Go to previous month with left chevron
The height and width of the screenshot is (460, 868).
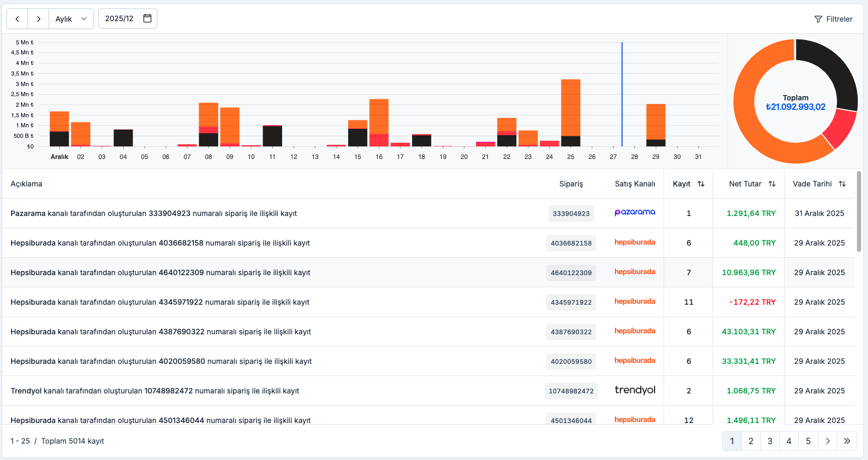pos(17,19)
